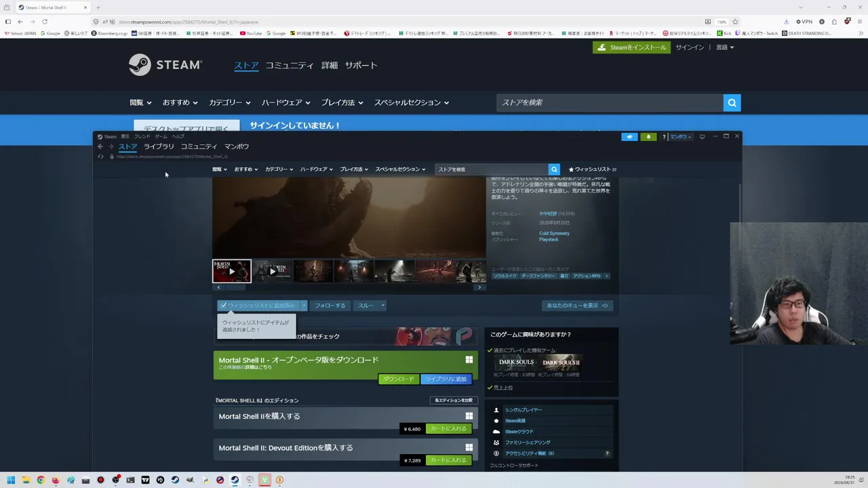The height and width of the screenshot is (488, 868).
Task: Open the Steam client help question mark icon
Action: click(664, 137)
